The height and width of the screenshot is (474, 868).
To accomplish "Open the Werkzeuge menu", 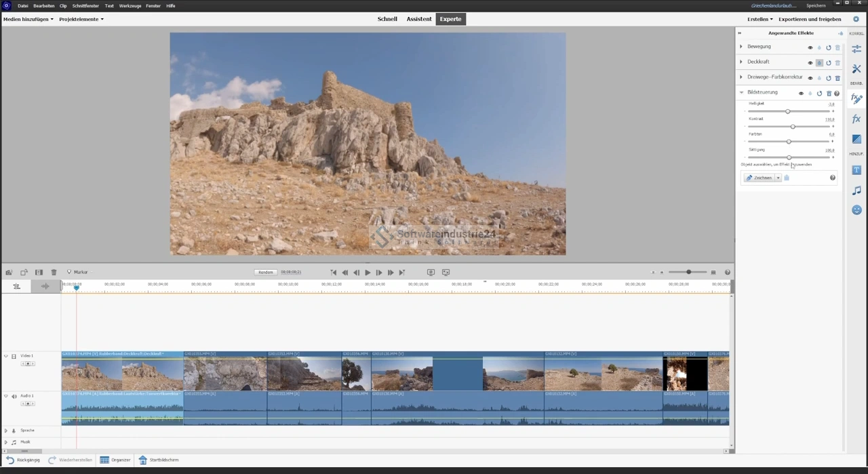I will (x=130, y=5).
